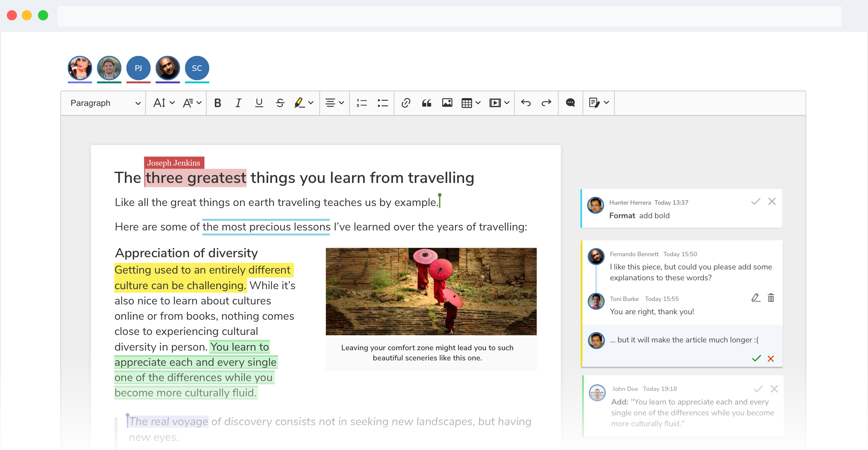Click the 'Format add bold' suggestion text
The height and width of the screenshot is (450, 868).
639,215
